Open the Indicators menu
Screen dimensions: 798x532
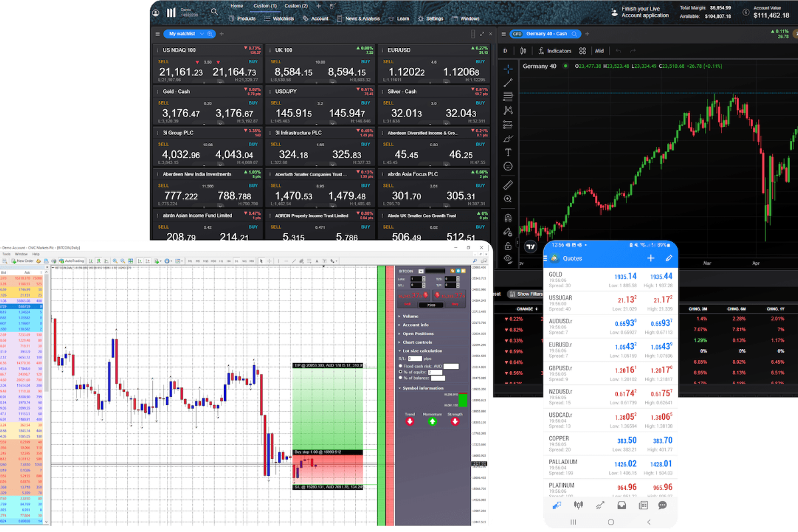555,51
